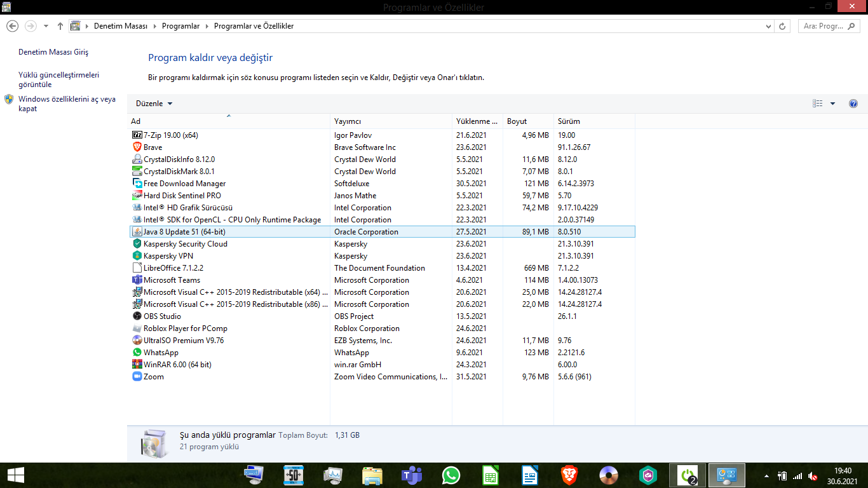Launch Brave browser from the taskbar

pyautogui.click(x=569, y=475)
